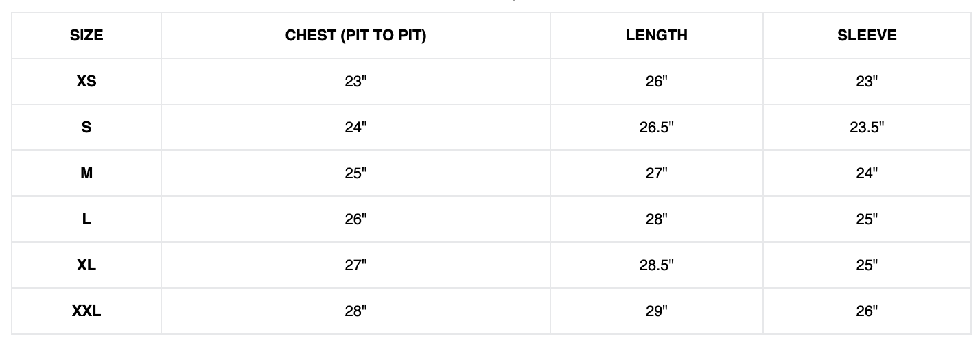Click the LENGTH column header
This screenshot has width=980, height=347.
656,36
